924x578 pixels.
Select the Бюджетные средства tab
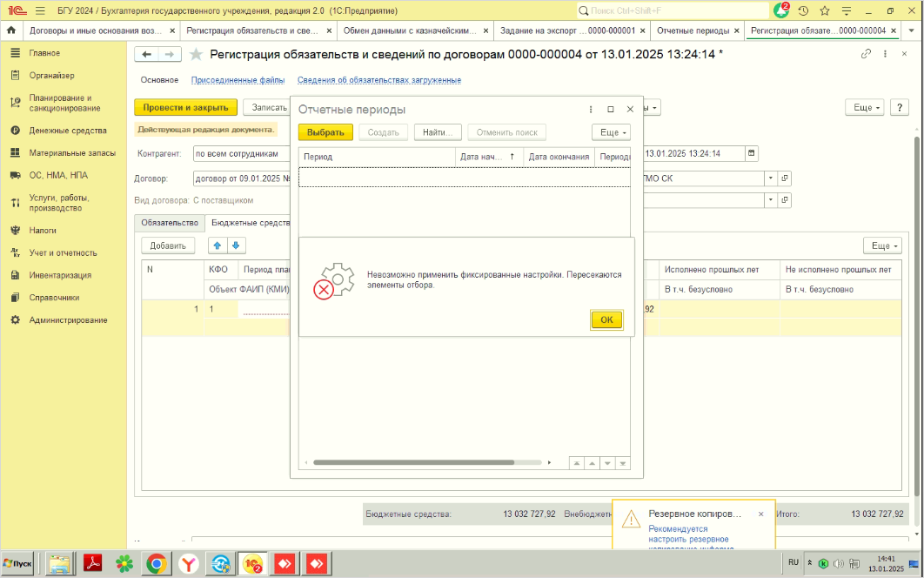tap(251, 223)
